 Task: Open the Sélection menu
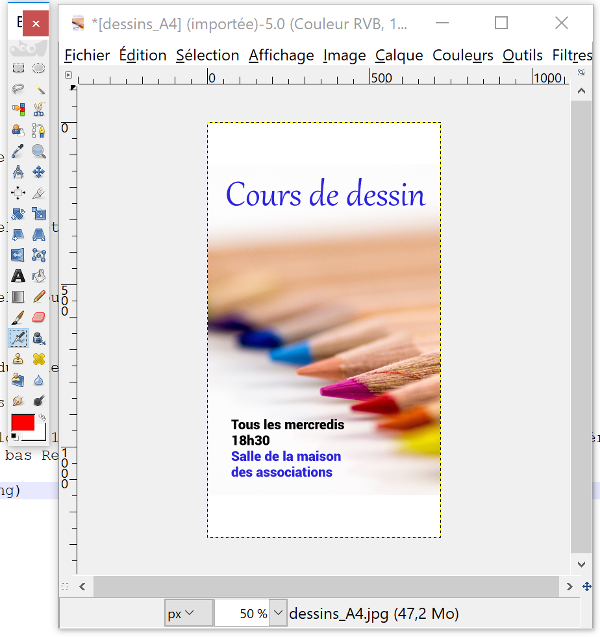[207, 55]
